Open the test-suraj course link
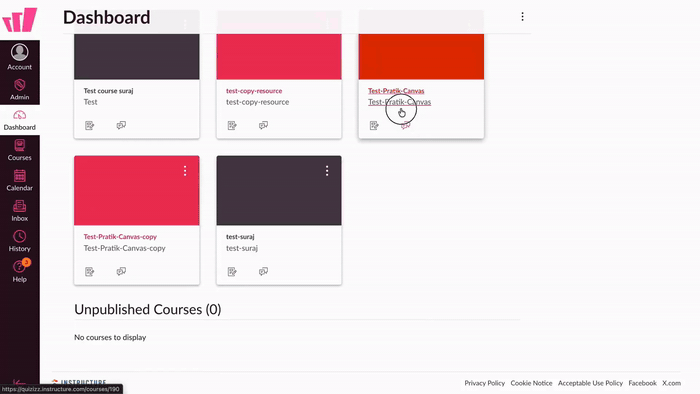This screenshot has width=700, height=394. (x=240, y=236)
